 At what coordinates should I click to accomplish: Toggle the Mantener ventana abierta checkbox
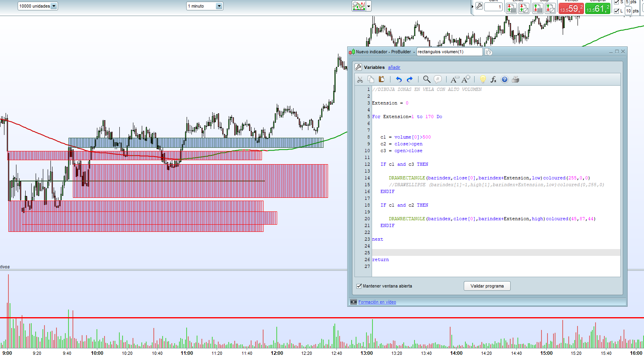click(359, 286)
